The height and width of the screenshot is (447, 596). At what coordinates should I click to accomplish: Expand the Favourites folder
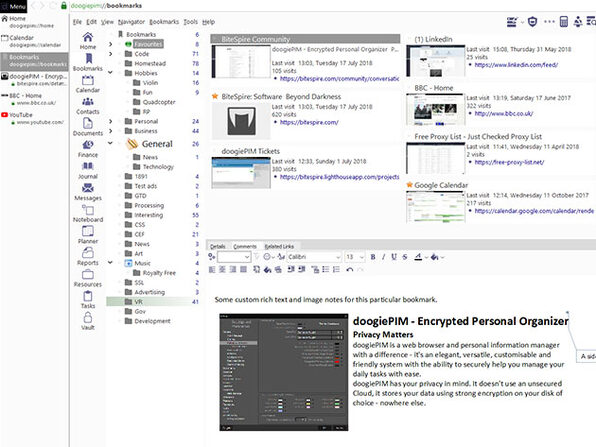[x=110, y=44]
